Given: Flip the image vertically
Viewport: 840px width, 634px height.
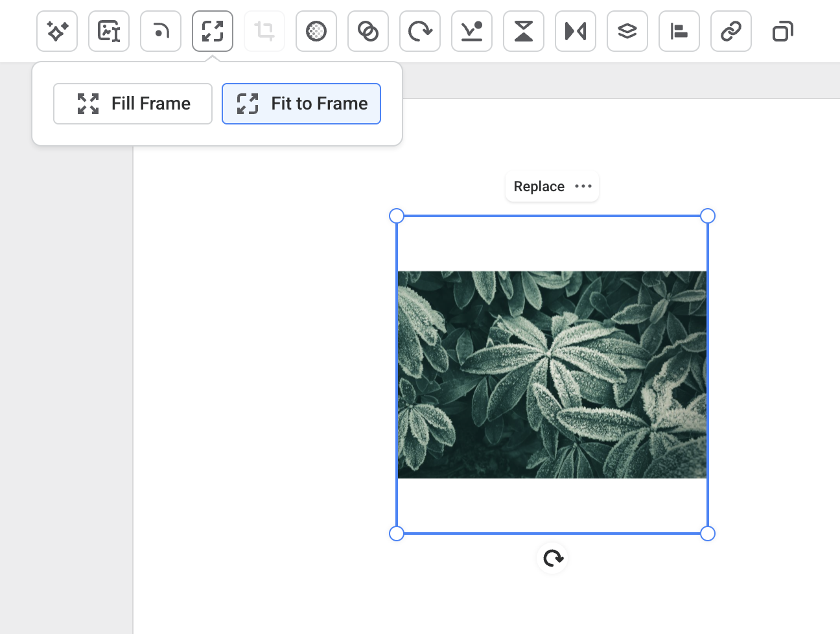Looking at the screenshot, I should tap(524, 31).
